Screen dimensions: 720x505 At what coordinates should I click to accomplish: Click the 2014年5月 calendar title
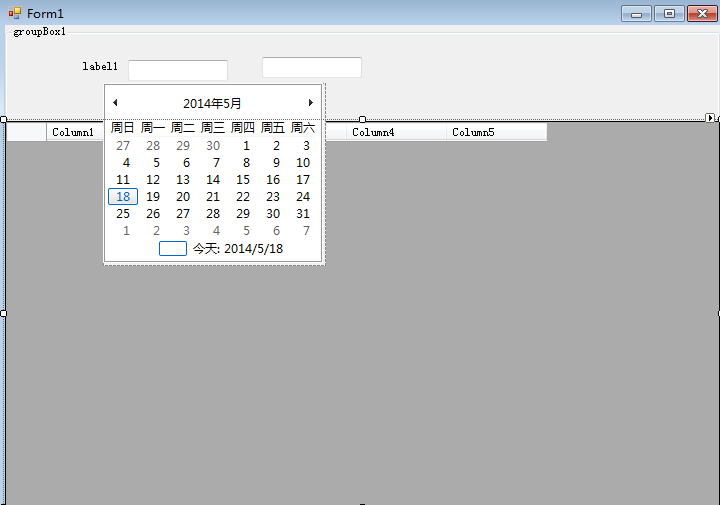(x=212, y=103)
